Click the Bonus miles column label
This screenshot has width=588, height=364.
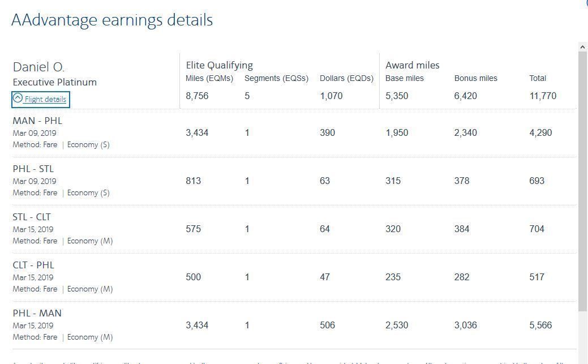pos(476,79)
